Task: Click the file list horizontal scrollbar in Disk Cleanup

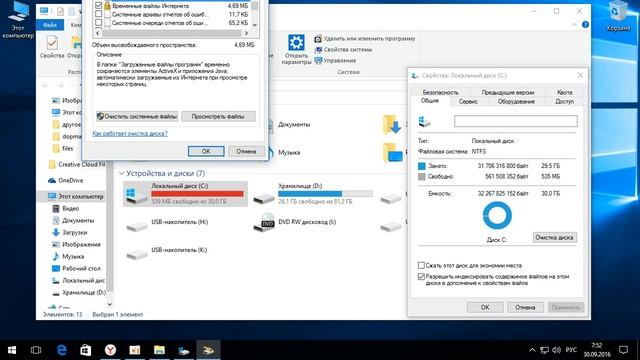Action: coord(172,33)
